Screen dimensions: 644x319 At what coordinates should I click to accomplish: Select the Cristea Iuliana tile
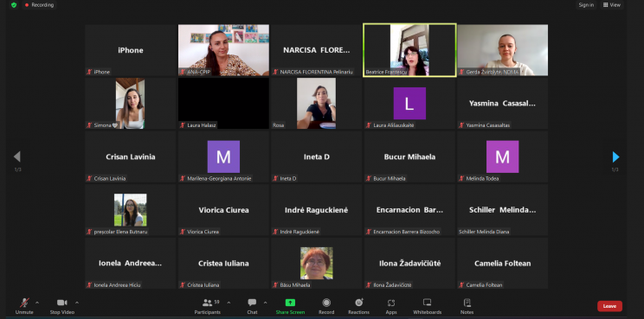click(223, 263)
